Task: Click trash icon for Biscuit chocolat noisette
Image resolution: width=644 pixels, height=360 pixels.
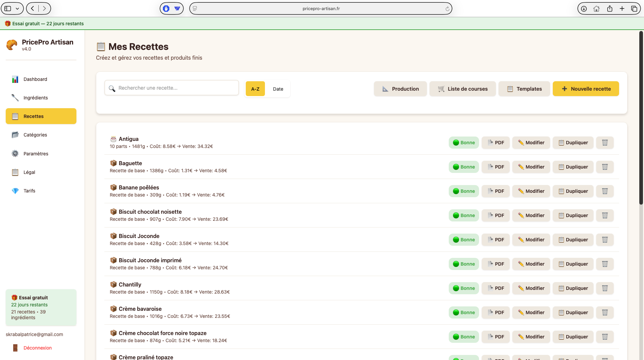Action: [605, 215]
